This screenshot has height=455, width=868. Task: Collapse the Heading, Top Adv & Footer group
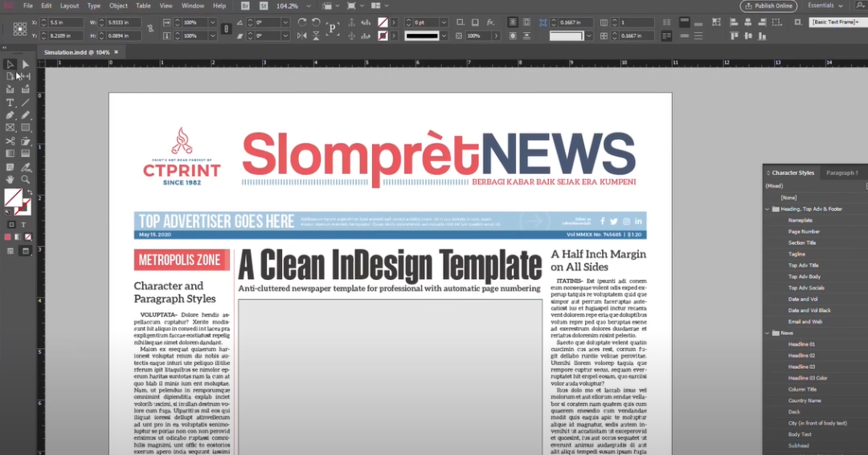(x=768, y=209)
